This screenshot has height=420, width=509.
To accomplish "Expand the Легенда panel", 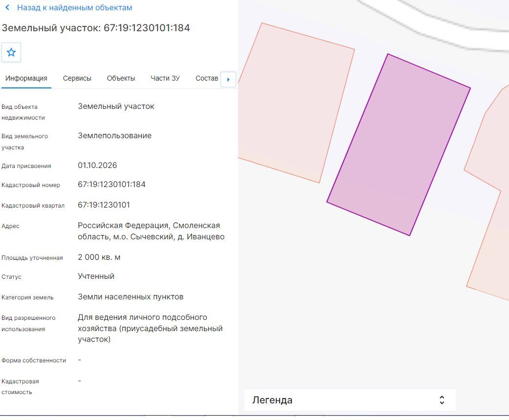I will [350, 400].
